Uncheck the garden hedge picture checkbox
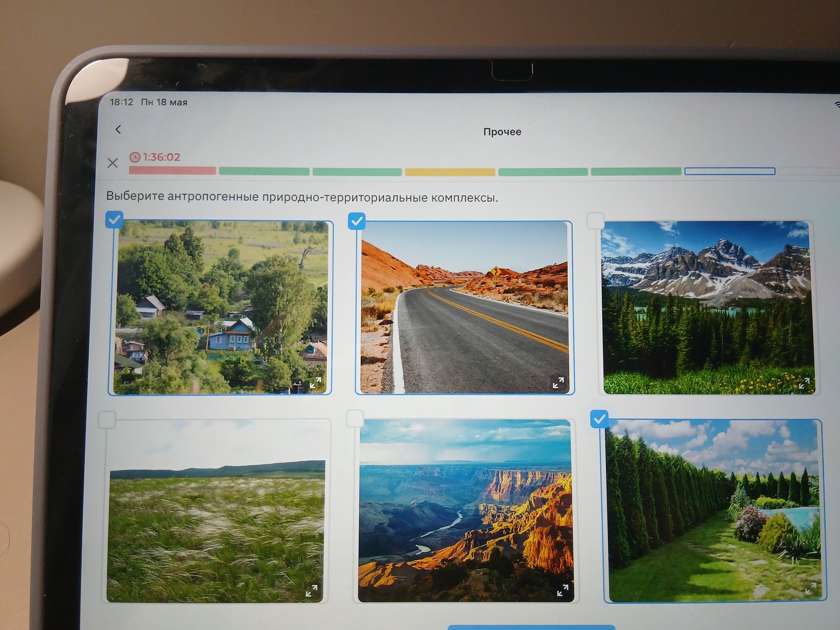Image resolution: width=840 pixels, height=630 pixels. [x=599, y=419]
